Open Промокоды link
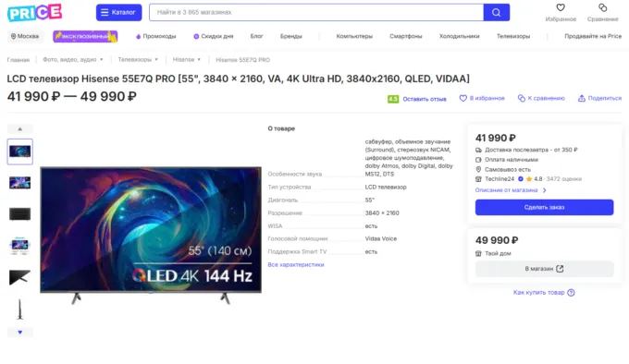The height and width of the screenshot is (364, 629). point(156,36)
